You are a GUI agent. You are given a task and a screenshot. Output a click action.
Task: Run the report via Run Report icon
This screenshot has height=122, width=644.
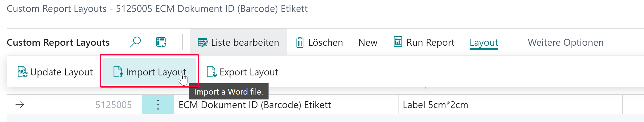pos(398,42)
